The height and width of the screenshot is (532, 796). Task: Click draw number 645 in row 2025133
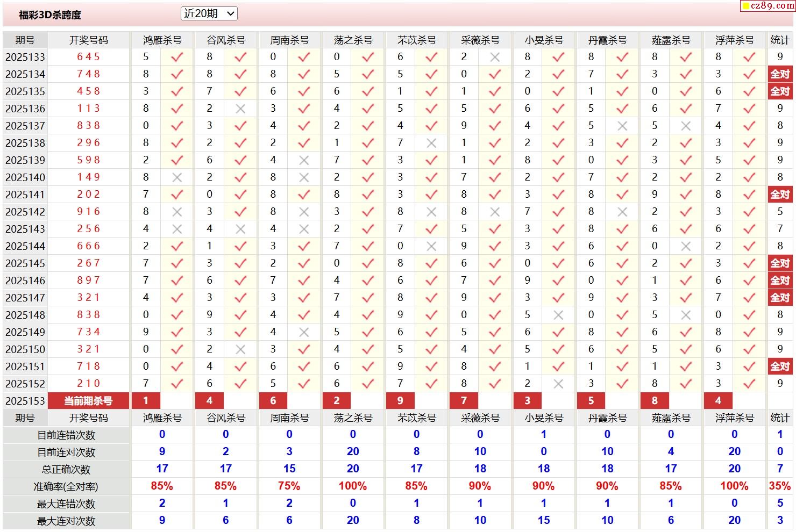[x=88, y=56]
